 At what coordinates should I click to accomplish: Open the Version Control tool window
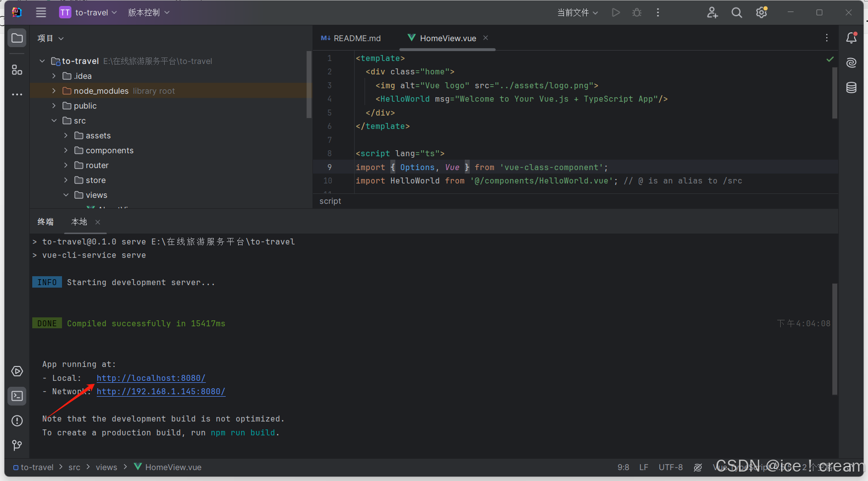coord(17,445)
